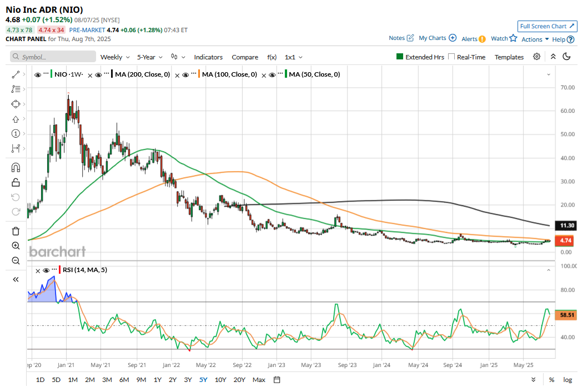Open the 1x1 layout dropdown

point(293,57)
